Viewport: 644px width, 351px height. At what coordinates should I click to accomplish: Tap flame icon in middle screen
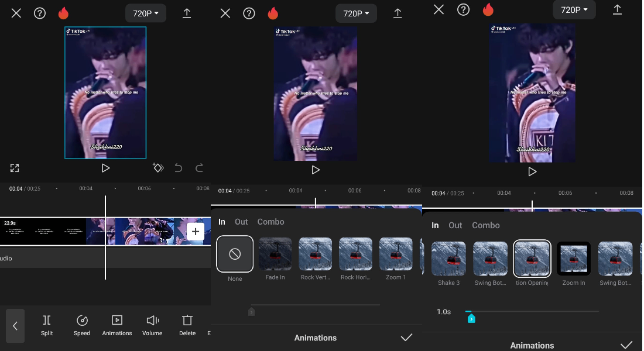click(x=273, y=13)
